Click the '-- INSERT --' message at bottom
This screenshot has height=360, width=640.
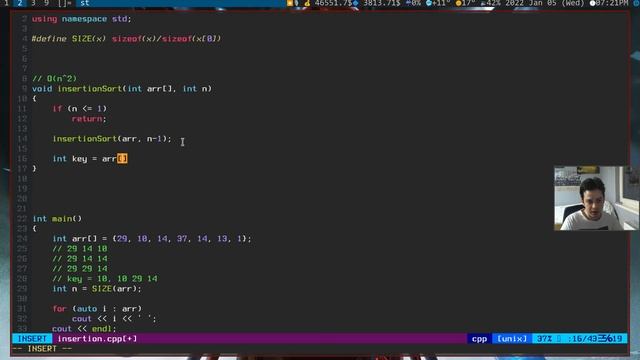coord(42,349)
